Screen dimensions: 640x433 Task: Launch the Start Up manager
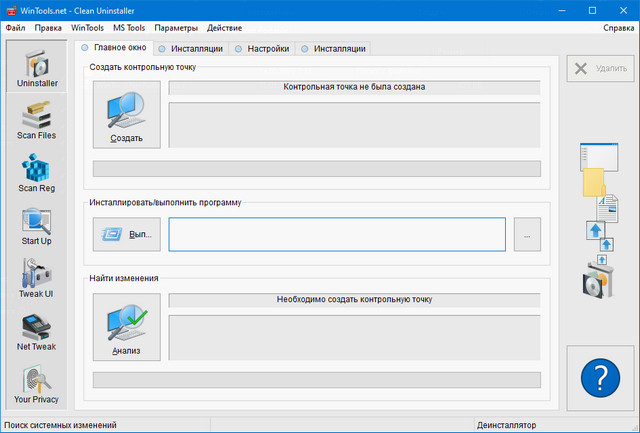pos(36,226)
